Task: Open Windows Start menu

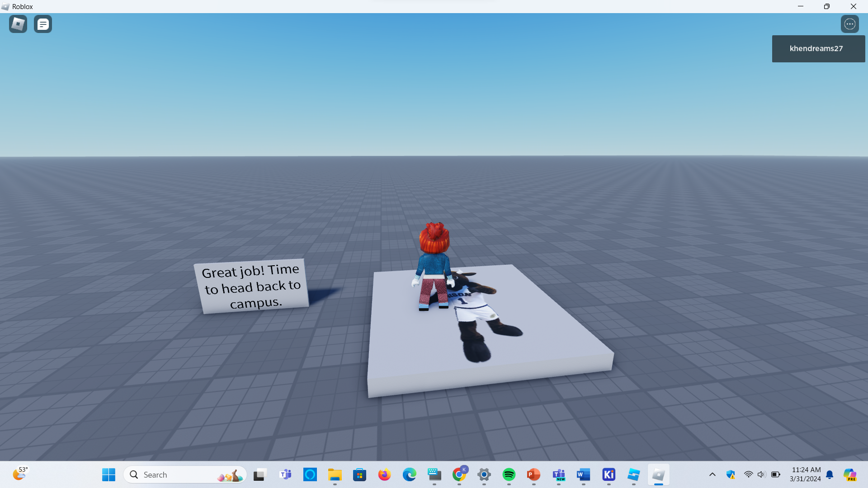Action: pos(108,474)
